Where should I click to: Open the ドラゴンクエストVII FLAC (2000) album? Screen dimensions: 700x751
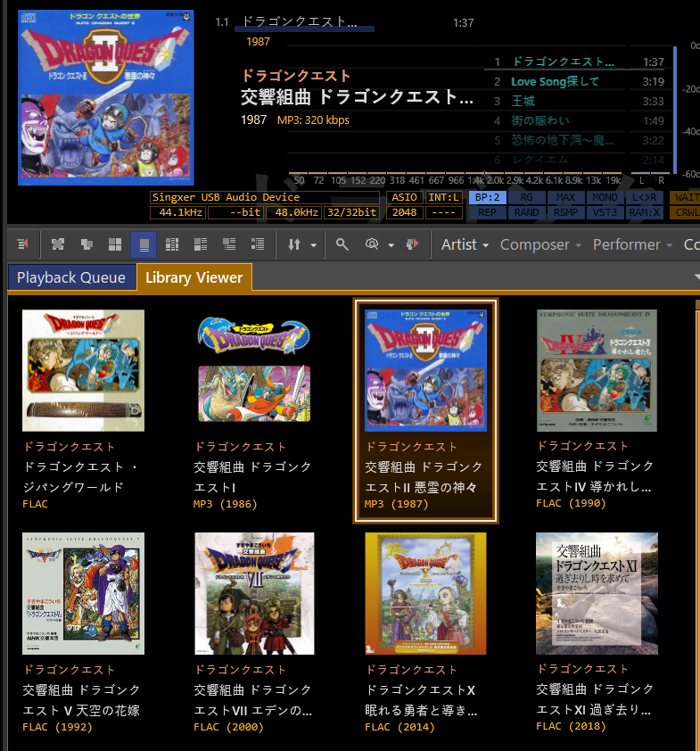[254, 593]
